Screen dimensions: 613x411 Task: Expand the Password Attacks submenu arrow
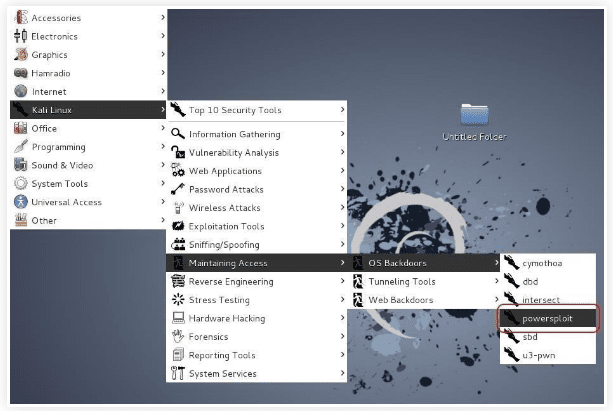tap(342, 189)
